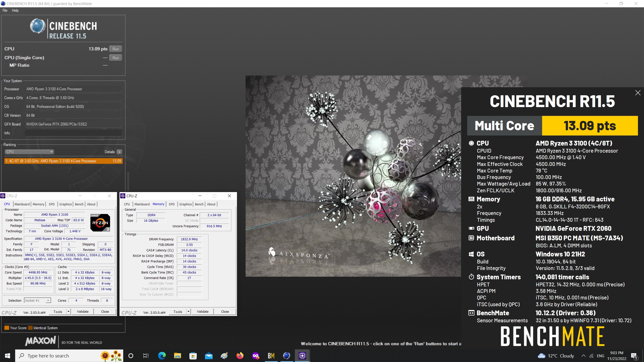Expand Tools dropdown arrow in right CPU-Z
This screenshot has width=644, height=362.
click(x=188, y=312)
